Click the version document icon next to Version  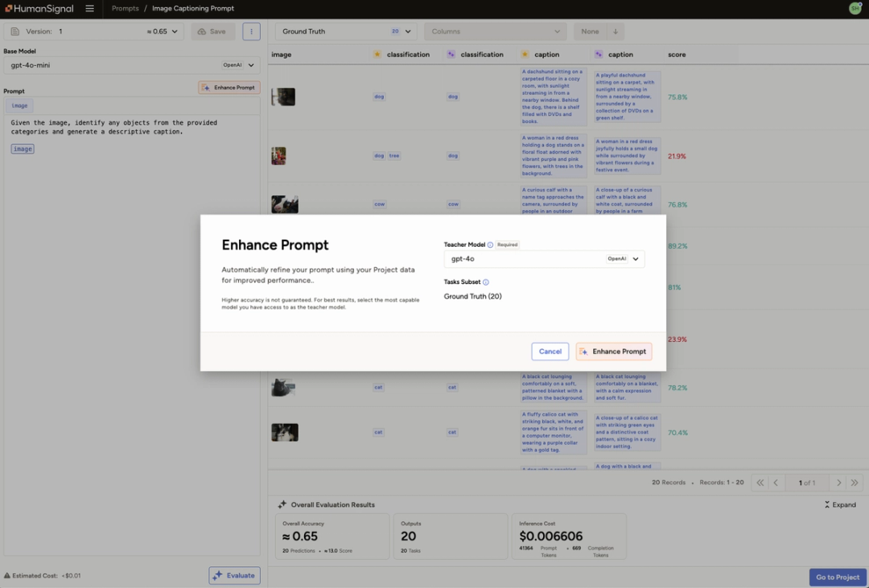coord(13,31)
